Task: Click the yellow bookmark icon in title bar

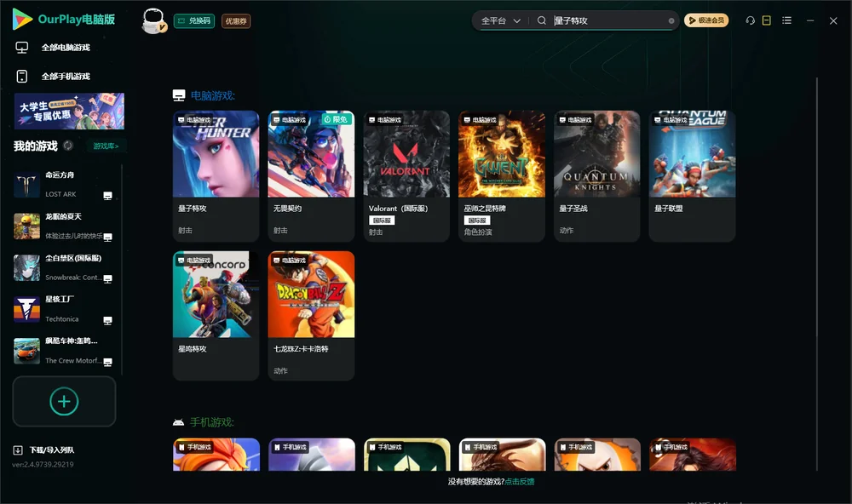Action: (x=766, y=20)
